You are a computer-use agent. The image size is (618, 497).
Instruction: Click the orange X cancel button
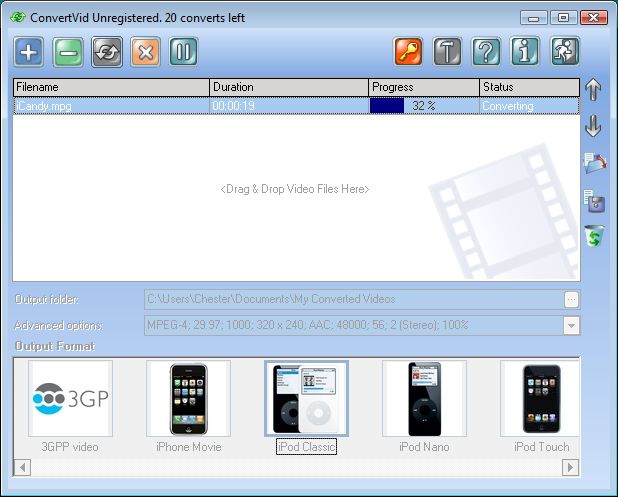click(x=145, y=52)
